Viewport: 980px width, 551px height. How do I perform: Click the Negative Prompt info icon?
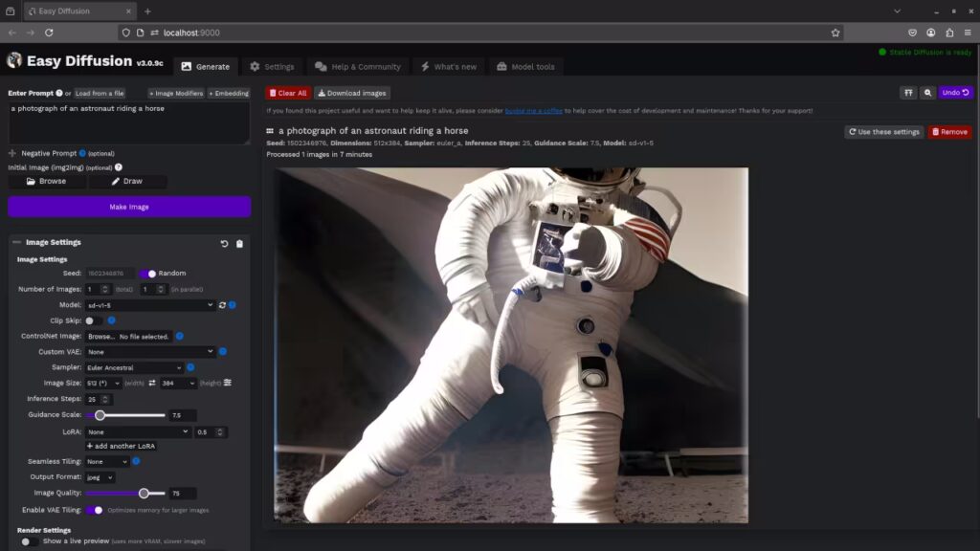pos(82,153)
